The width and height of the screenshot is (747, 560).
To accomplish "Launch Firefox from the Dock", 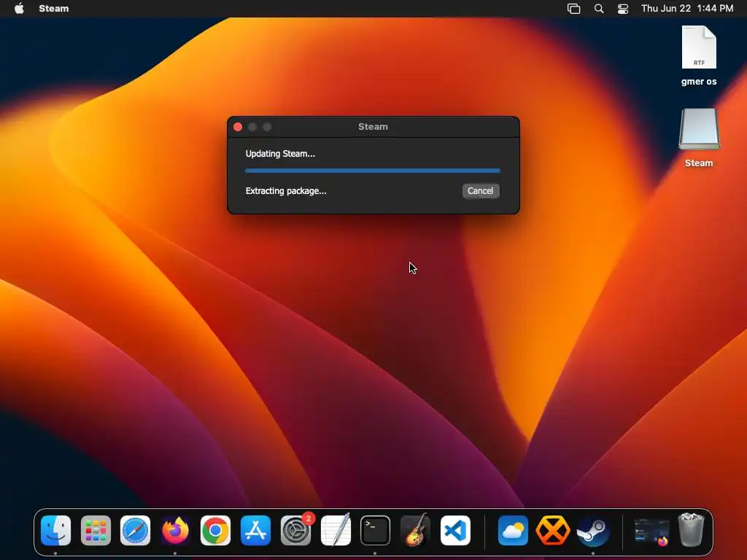I will (x=175, y=530).
